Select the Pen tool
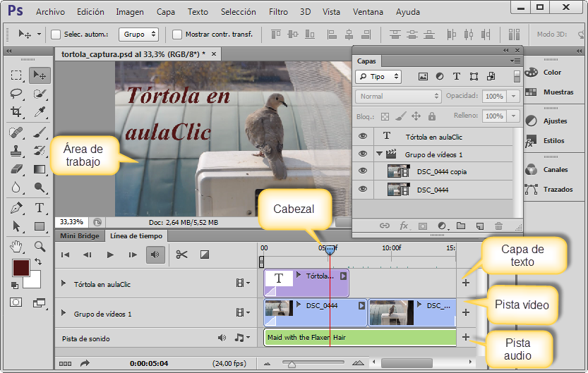This screenshot has width=588, height=373. (16, 208)
